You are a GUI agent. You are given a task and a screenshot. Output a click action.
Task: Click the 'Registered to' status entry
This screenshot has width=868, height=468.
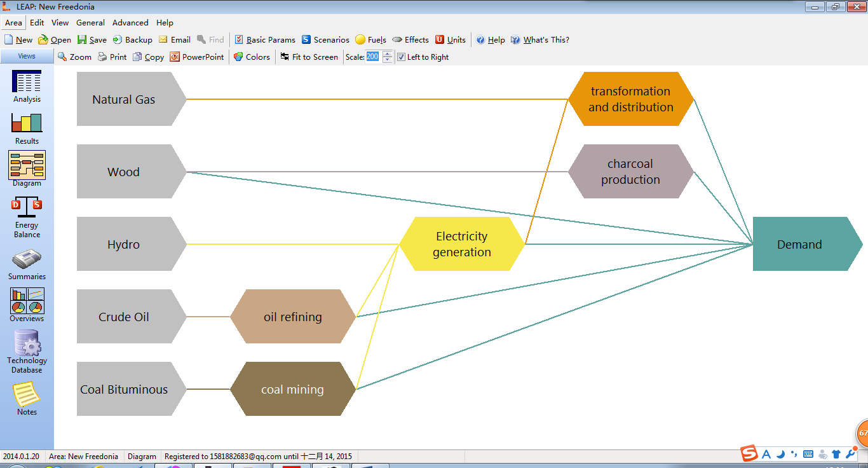pyautogui.click(x=258, y=456)
